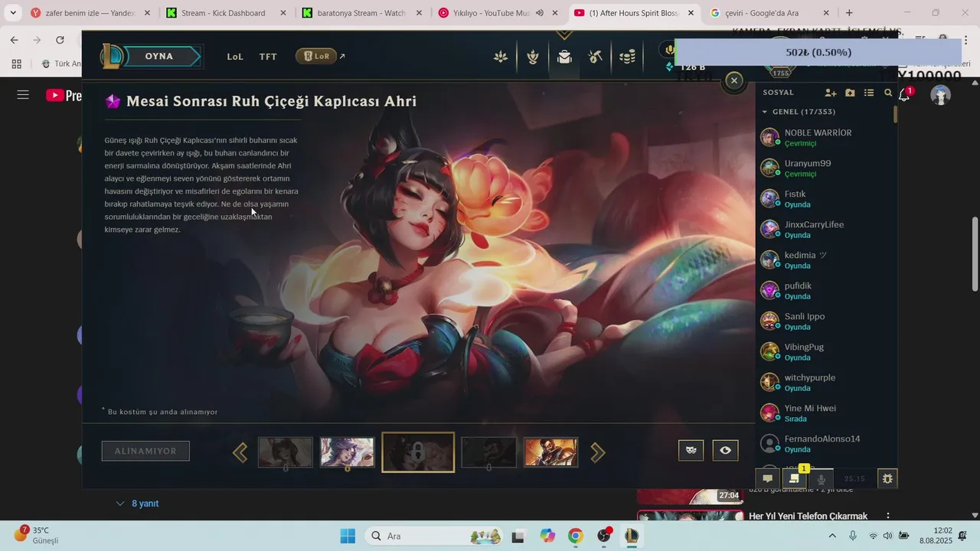
Task: Open the Windows Start menu
Action: point(348,536)
